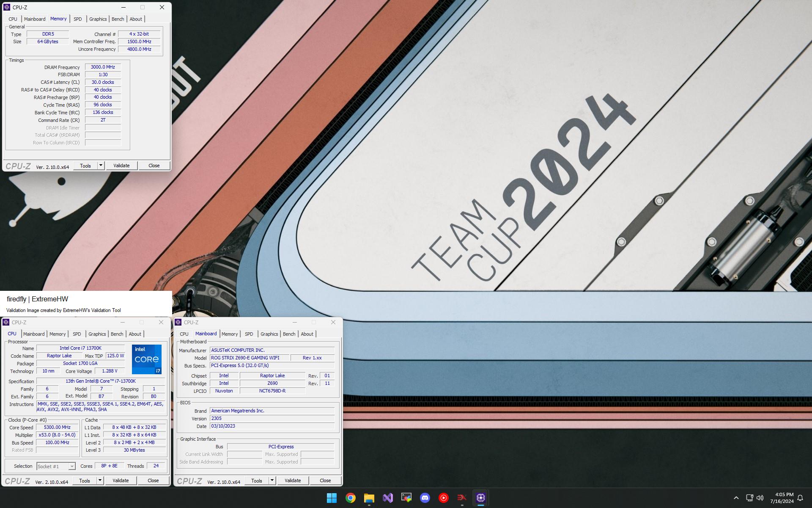Click the CPU-Z title icon in the CPU window
This screenshot has height=508, width=812.
6,322
